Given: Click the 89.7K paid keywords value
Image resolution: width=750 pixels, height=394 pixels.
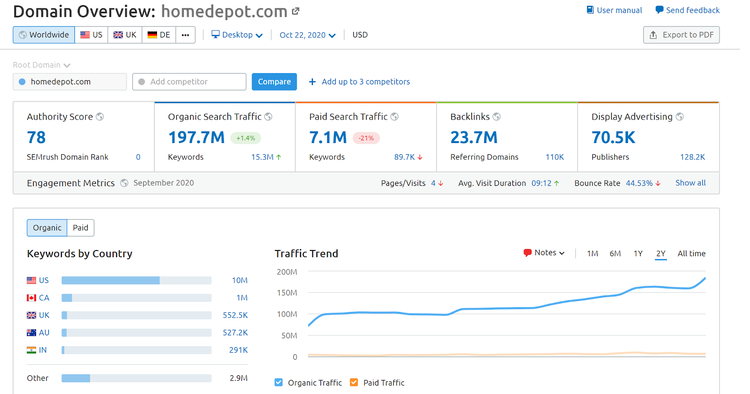Looking at the screenshot, I should click(x=404, y=157).
